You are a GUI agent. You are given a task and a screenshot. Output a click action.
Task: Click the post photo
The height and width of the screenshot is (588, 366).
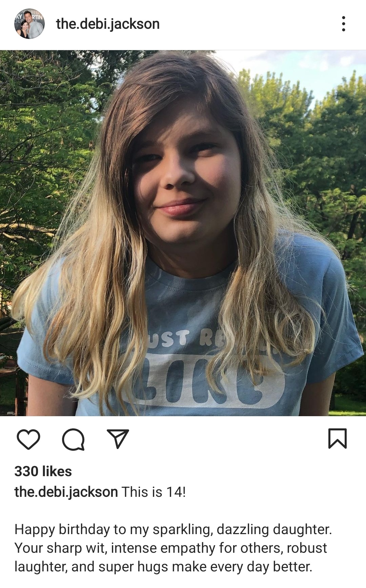pyautogui.click(x=183, y=233)
